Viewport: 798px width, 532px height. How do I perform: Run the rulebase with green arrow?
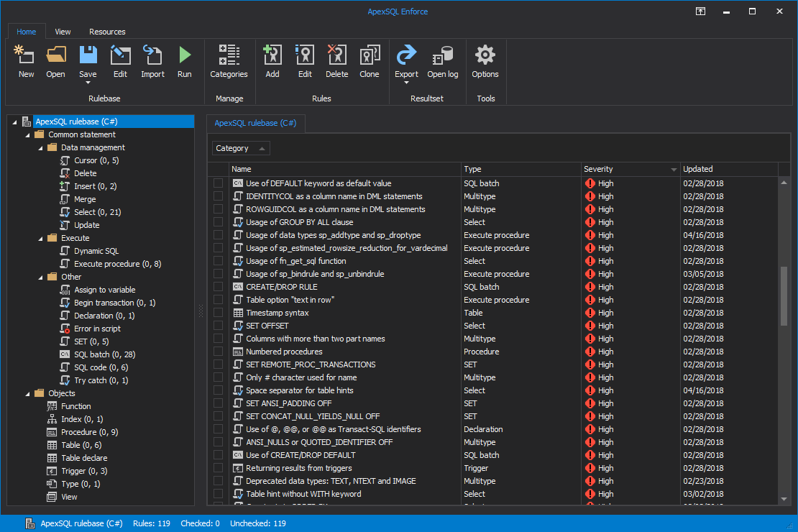[x=184, y=61]
